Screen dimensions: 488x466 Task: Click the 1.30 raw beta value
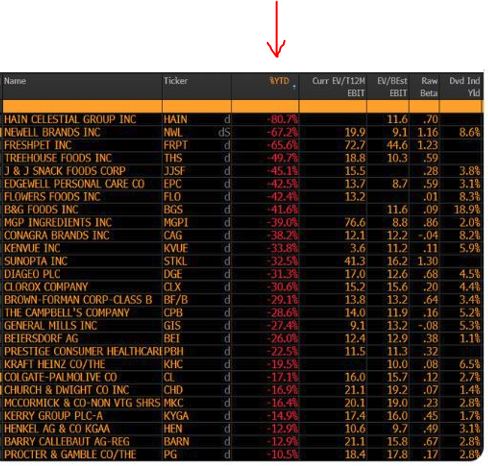[x=428, y=261]
